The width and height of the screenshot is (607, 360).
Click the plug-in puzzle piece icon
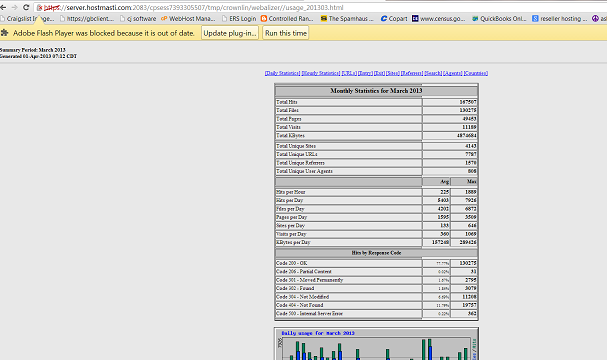pos(4,33)
